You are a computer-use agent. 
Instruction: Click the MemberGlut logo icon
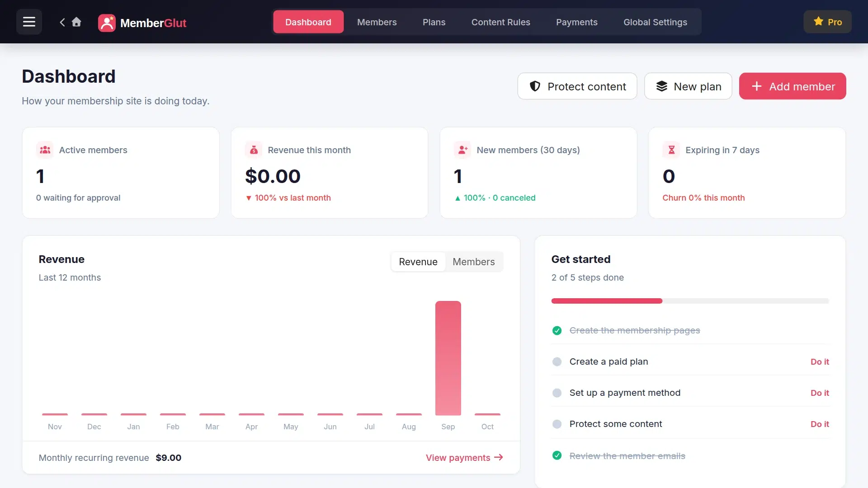107,23
